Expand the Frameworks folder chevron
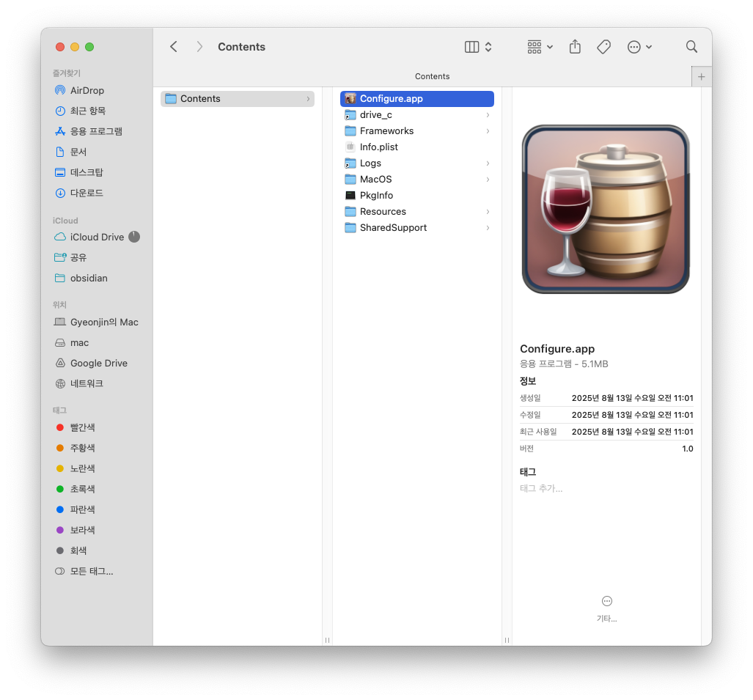 [488, 131]
